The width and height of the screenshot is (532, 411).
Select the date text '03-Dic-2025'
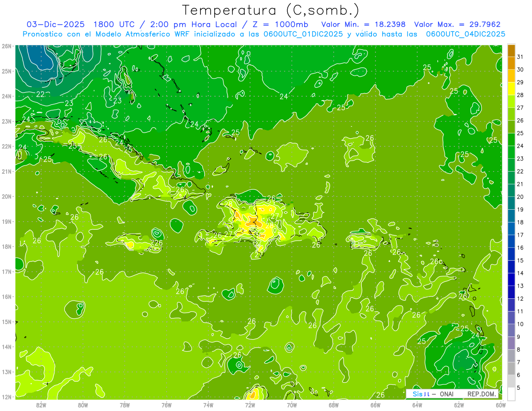pos(55,24)
